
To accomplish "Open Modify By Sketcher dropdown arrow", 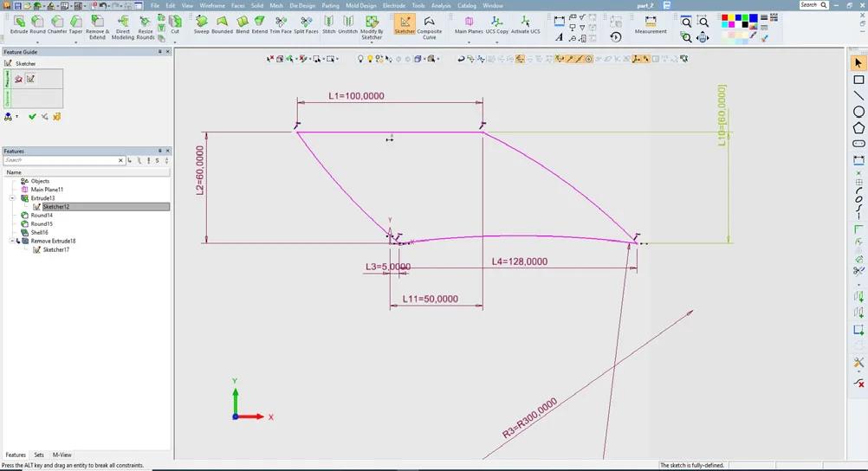I will (372, 42).
